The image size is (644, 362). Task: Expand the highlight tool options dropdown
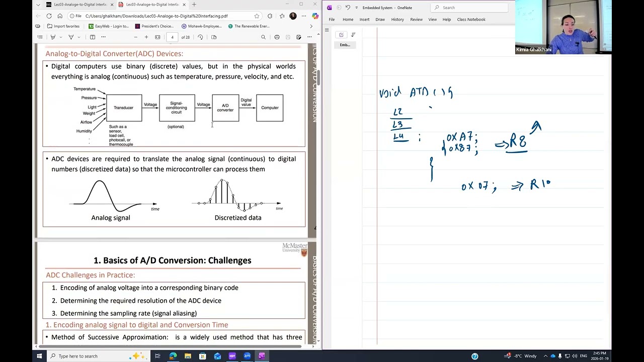78,37
